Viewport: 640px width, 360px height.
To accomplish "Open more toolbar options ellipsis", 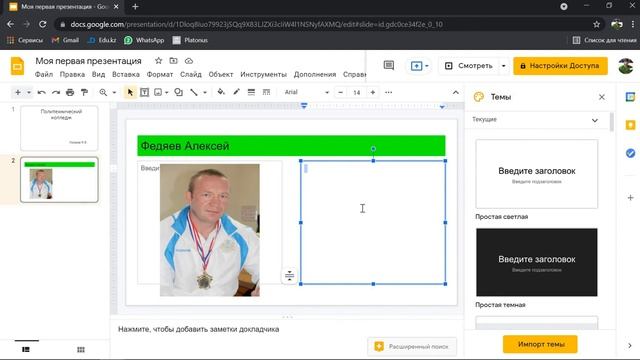I will click(388, 92).
